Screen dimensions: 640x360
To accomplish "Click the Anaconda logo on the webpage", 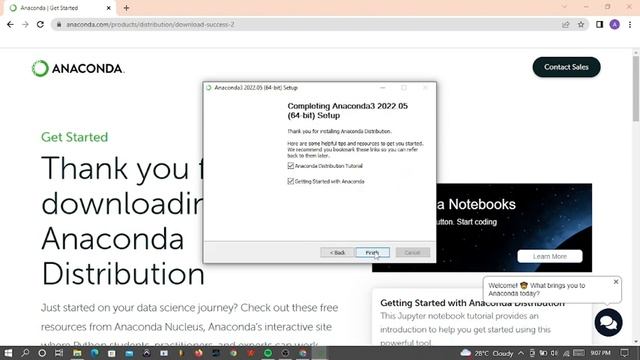I will (78, 68).
